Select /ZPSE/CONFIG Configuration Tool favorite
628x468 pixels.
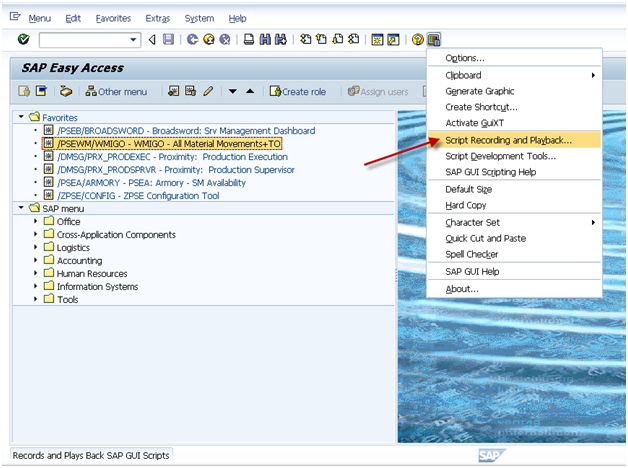[138, 196]
